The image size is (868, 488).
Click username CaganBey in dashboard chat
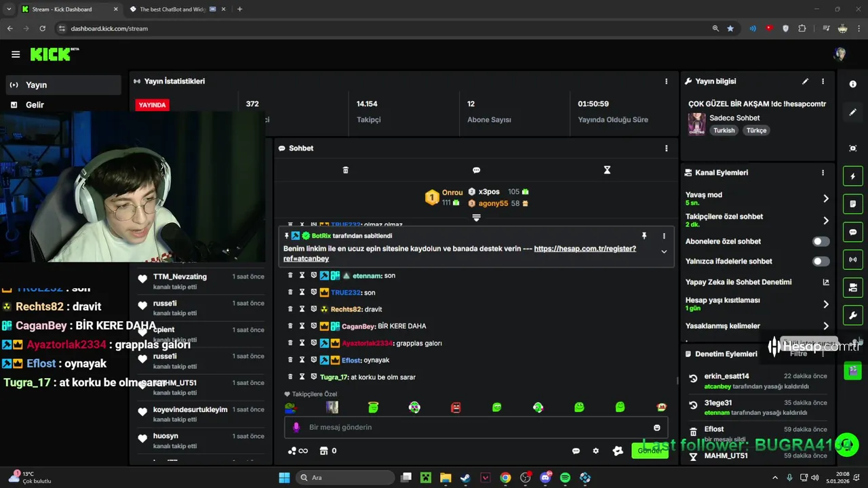click(x=358, y=326)
